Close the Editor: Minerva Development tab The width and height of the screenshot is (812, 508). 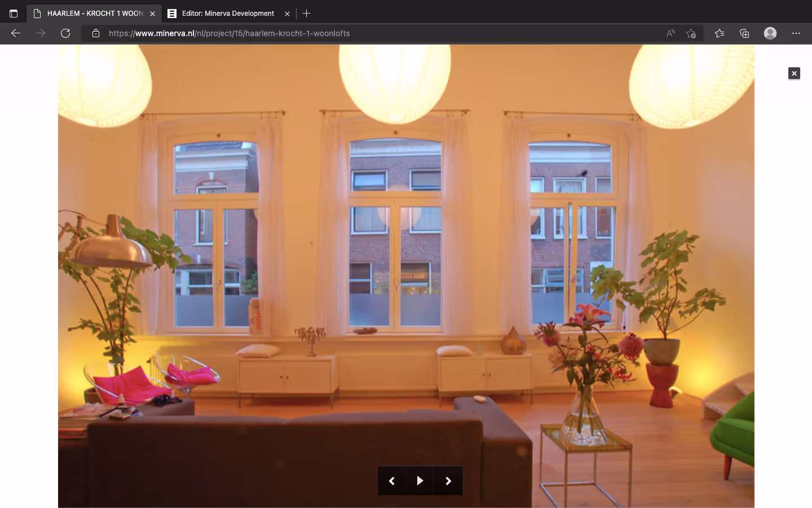pos(287,14)
